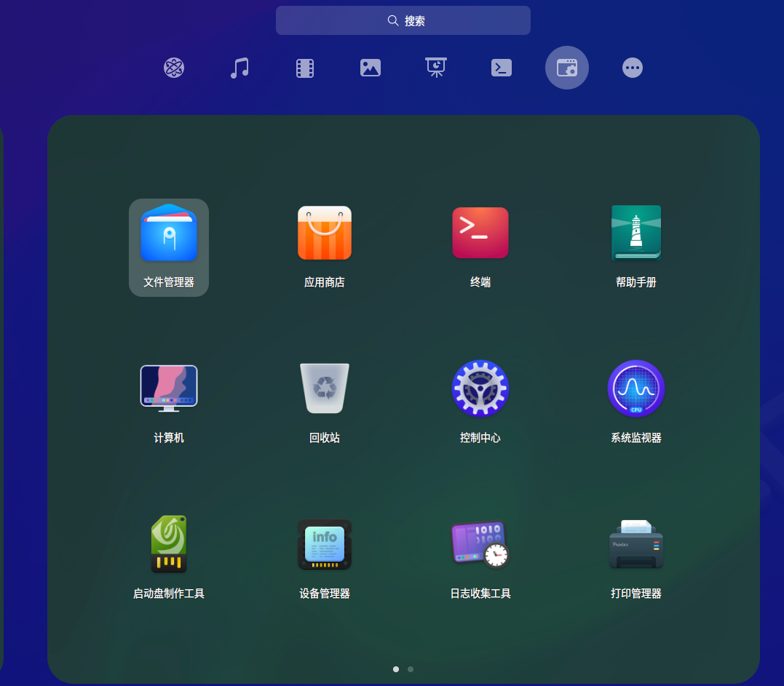Click the 日志收集工具 label text
This screenshot has height=686, width=784.
480,594
